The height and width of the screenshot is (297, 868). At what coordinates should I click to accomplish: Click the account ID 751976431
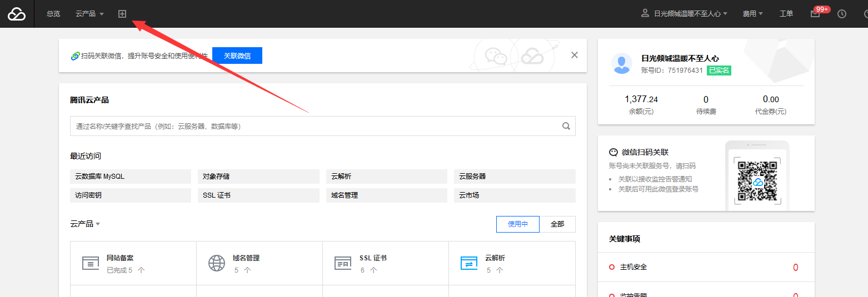click(685, 71)
